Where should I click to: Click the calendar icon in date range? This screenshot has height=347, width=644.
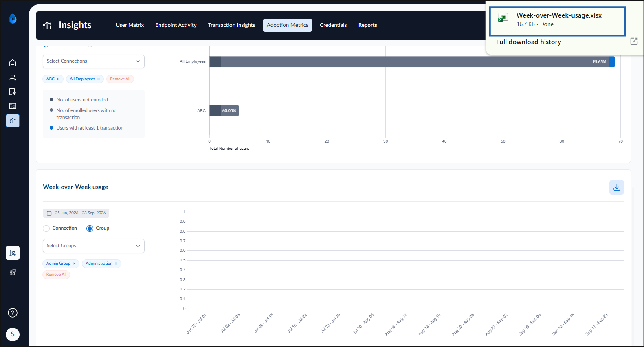pos(49,213)
